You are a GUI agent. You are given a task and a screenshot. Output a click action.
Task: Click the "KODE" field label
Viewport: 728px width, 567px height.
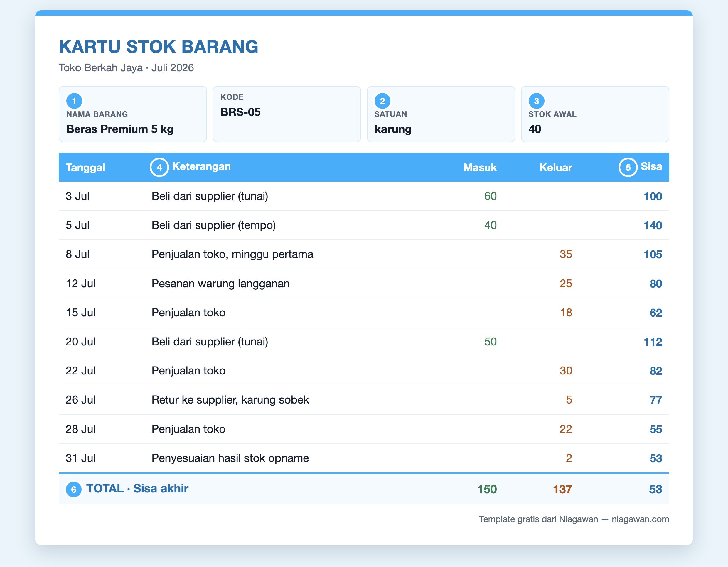coord(232,97)
